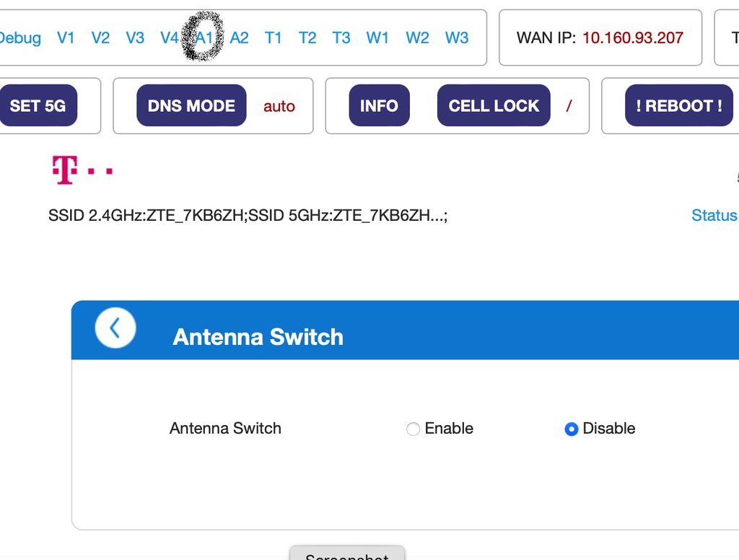The image size is (739, 560).
Task: Go to the A2 link
Action: tap(239, 38)
